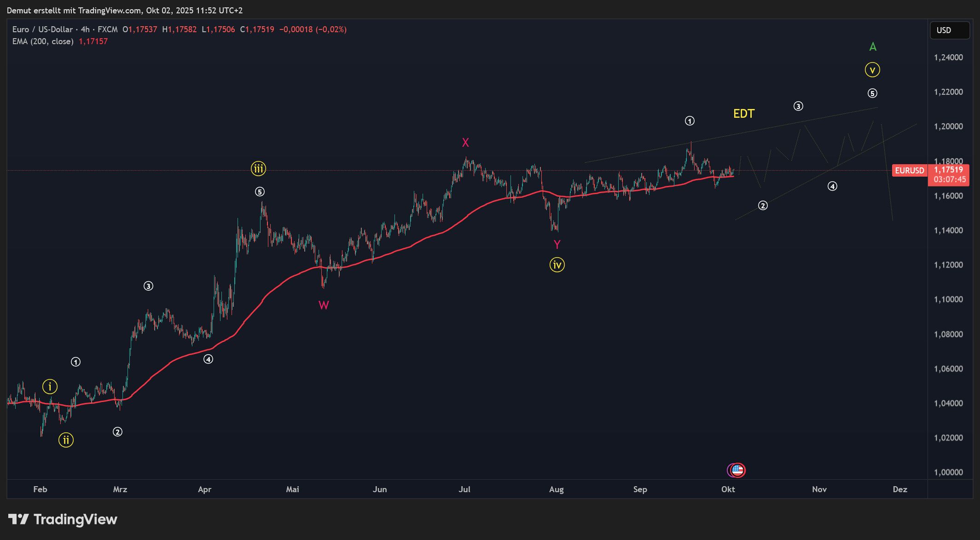Screen dimensions: 980x540
Task: Click the Okt label on time axis
Action: (x=728, y=489)
